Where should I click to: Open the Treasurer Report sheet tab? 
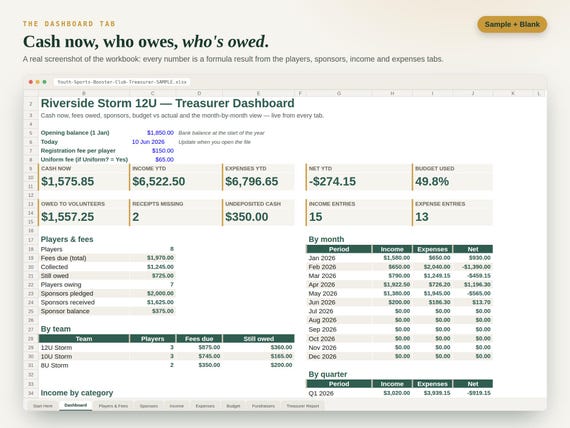[302, 406]
